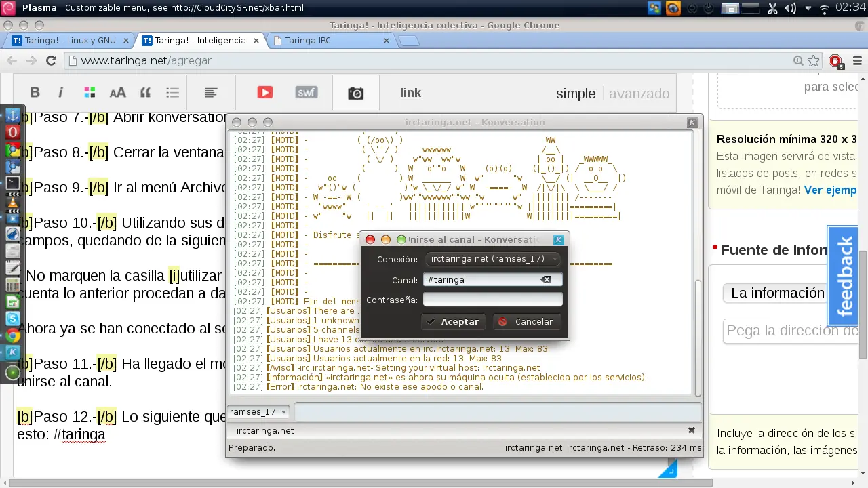
Task: Open the anchor icon on the dock
Action: (12, 115)
